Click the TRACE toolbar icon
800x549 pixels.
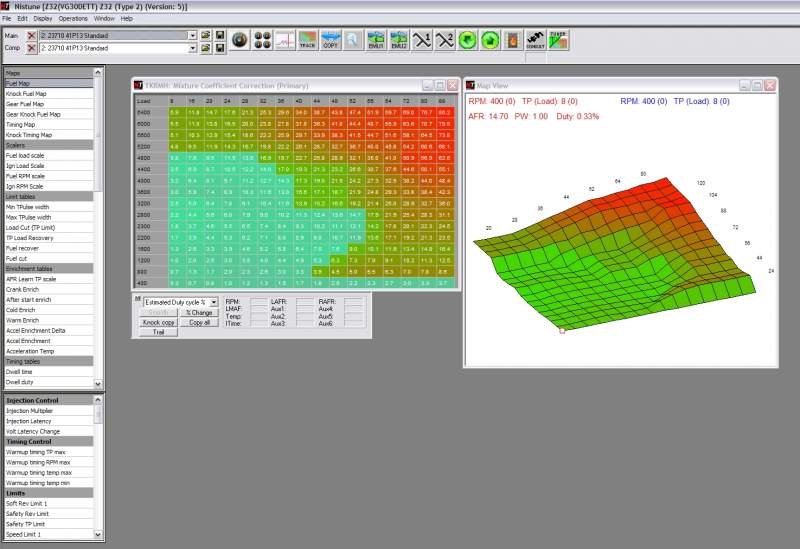point(308,41)
